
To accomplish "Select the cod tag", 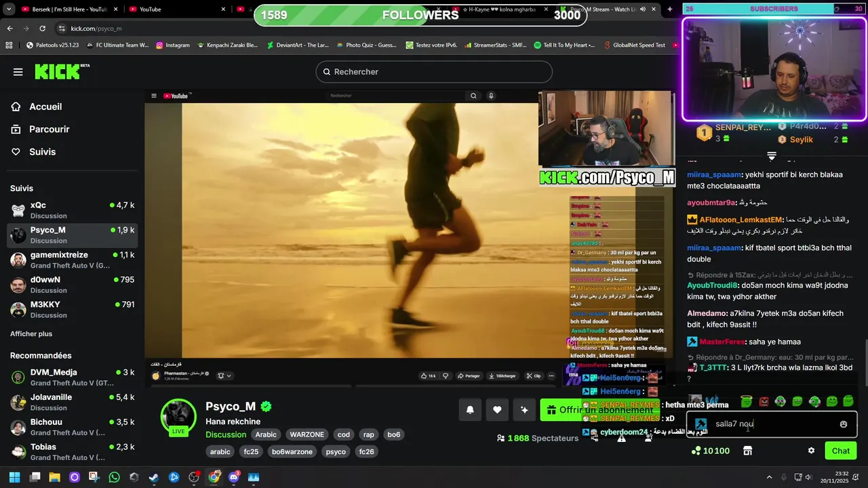I will pos(344,434).
